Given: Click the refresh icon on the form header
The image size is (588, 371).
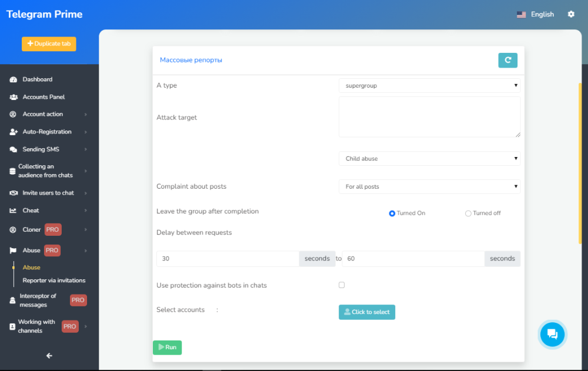Looking at the screenshot, I should pos(507,60).
